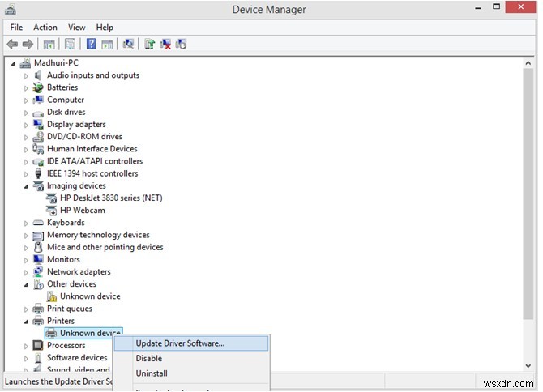
Task: Open the View menu
Action: pos(77,28)
